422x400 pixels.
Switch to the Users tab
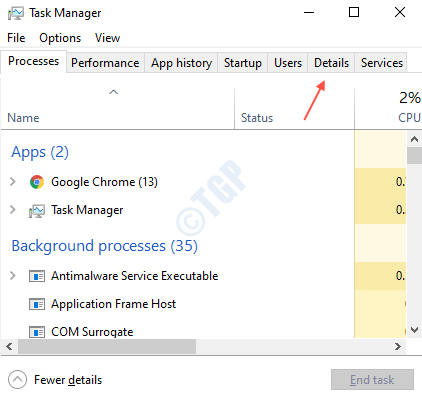[288, 63]
